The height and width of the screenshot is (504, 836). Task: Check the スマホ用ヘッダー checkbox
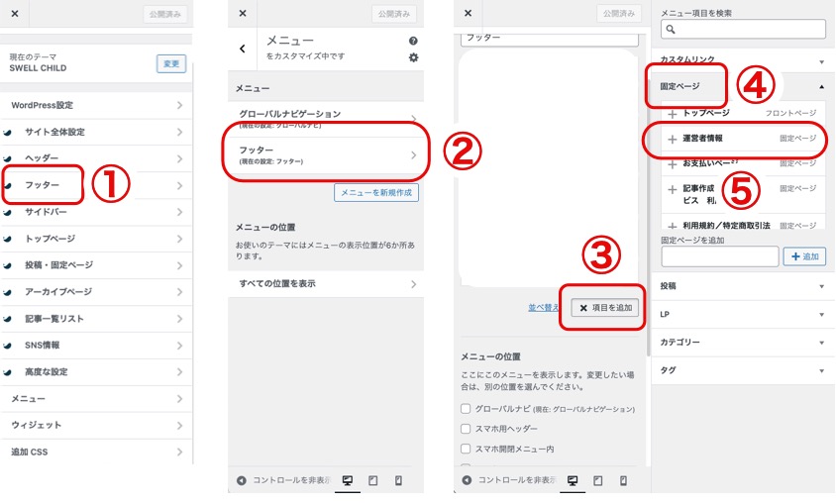[x=466, y=429]
